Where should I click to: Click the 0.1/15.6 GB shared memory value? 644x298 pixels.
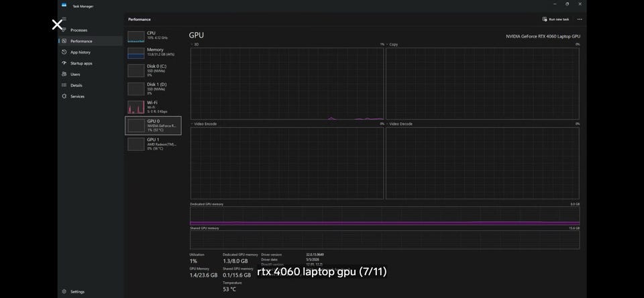(x=237, y=275)
